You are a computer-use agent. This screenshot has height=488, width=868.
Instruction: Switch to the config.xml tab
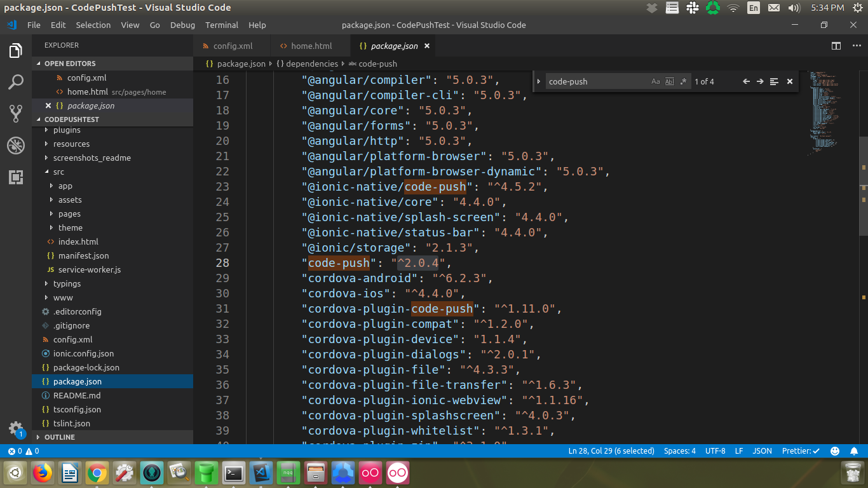coord(232,46)
